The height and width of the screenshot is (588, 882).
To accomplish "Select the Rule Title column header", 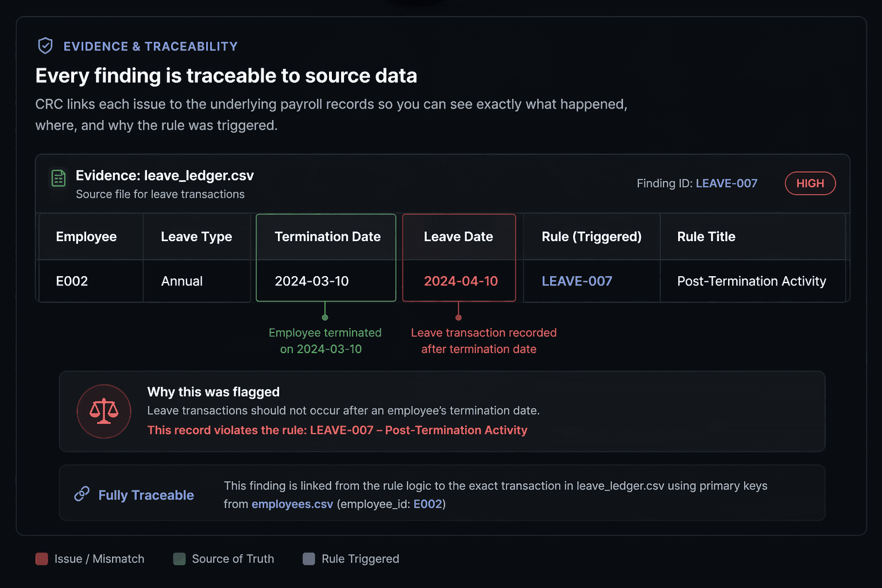I will pyautogui.click(x=706, y=236).
